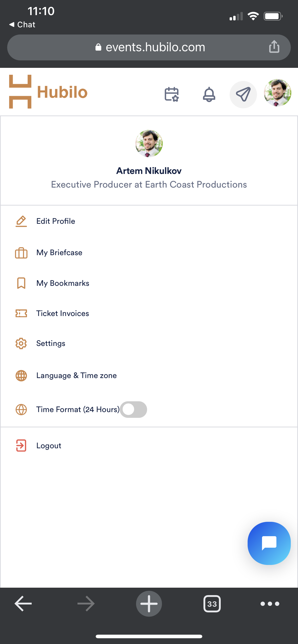Tap the paper plane messages icon
This screenshot has height=644, width=298.
click(243, 94)
